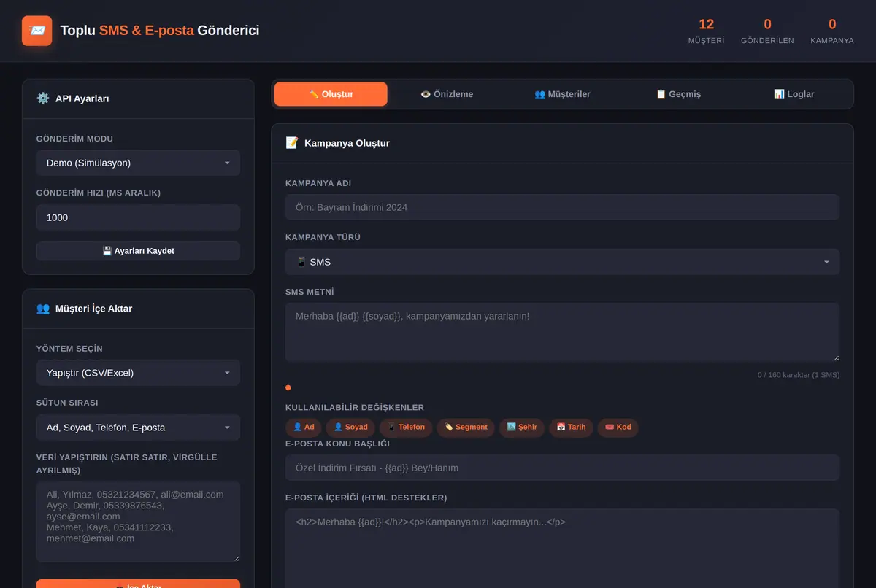The height and width of the screenshot is (588, 876).
Task: Insert the Soyad variable chip
Action: [x=350, y=428]
